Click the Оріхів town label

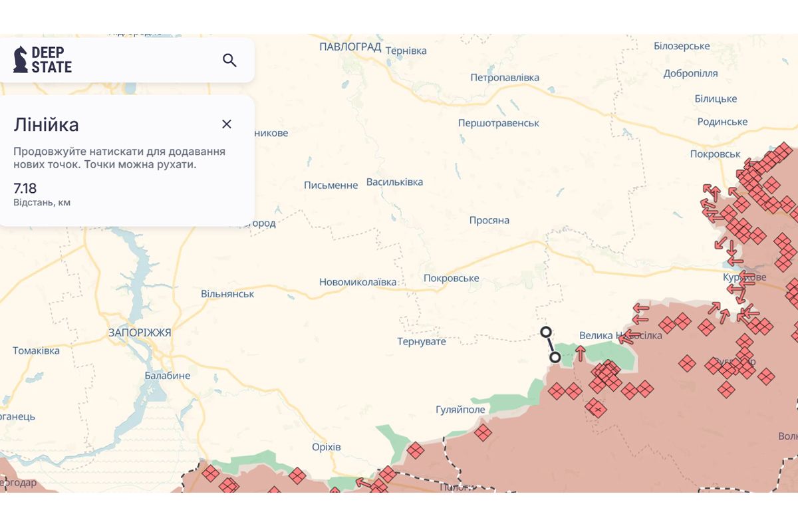tap(326, 447)
